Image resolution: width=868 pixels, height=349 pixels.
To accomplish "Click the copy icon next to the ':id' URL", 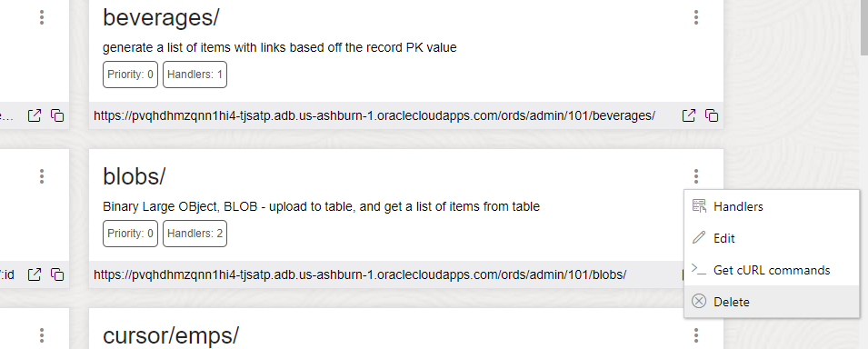I will point(57,274).
